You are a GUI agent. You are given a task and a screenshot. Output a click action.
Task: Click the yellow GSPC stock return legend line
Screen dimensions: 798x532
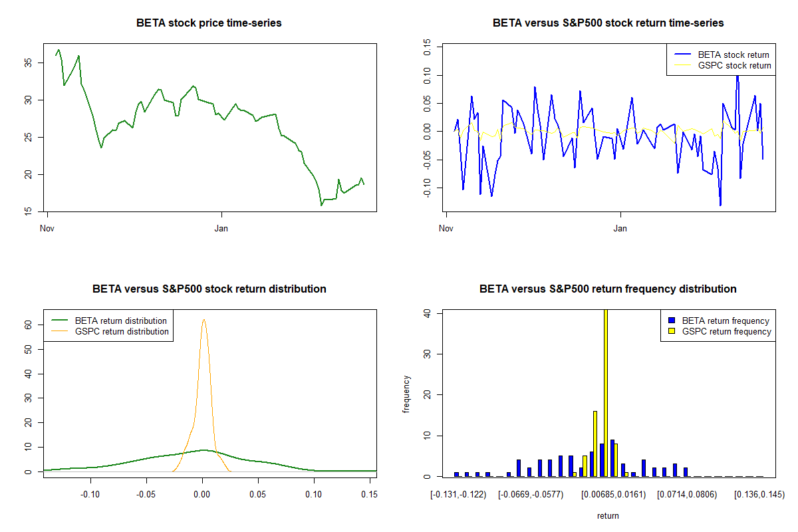click(x=682, y=65)
